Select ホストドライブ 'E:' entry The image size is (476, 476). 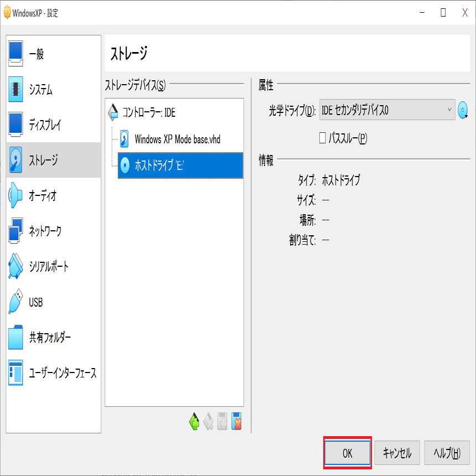(x=180, y=165)
